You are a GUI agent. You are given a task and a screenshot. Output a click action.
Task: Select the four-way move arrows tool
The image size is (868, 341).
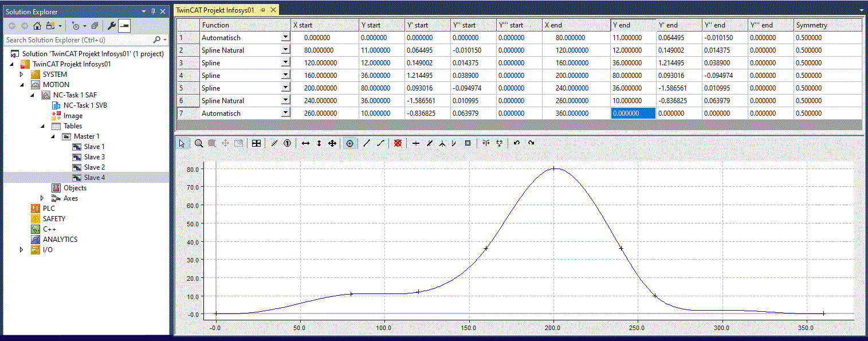[332, 143]
